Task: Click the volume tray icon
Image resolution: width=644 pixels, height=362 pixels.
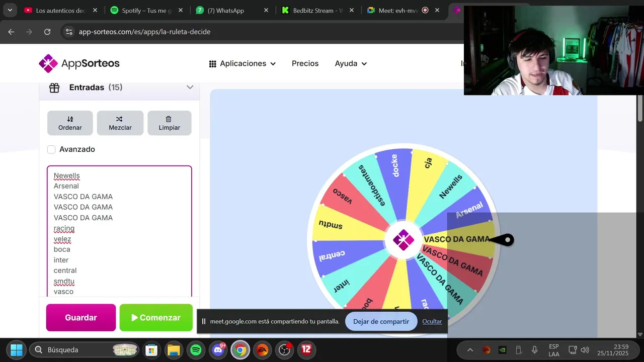Action: coord(585,350)
